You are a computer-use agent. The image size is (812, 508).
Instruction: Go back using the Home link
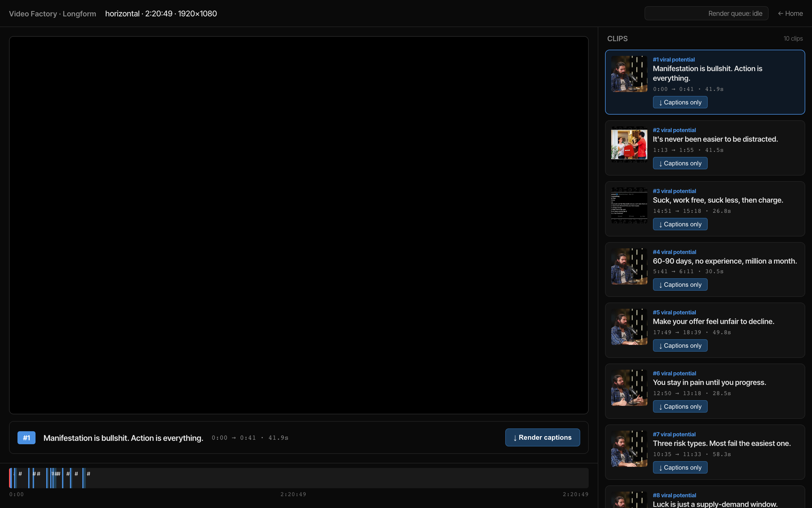tap(790, 14)
